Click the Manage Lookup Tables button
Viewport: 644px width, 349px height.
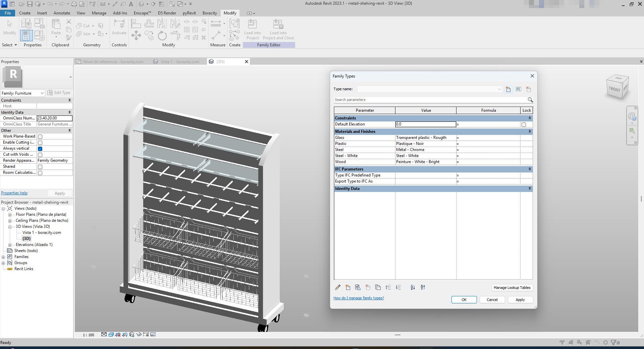click(512, 288)
